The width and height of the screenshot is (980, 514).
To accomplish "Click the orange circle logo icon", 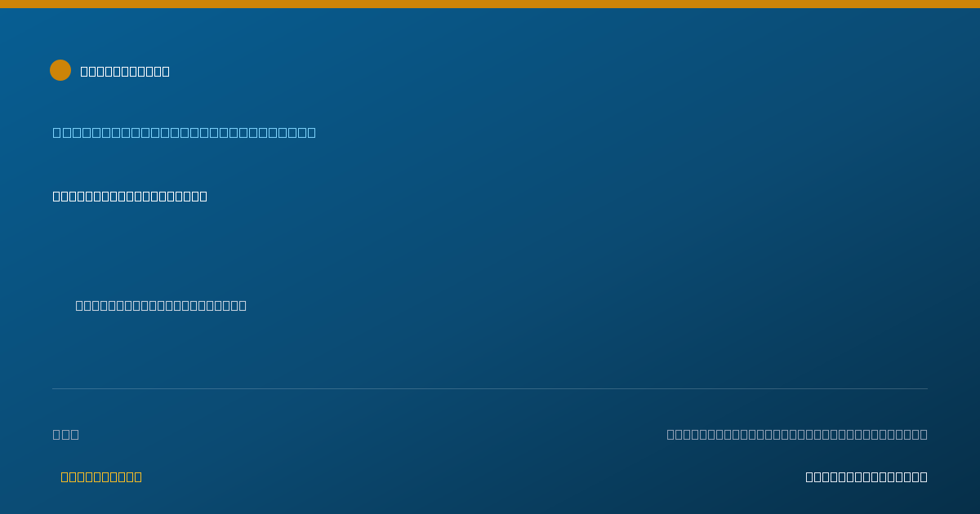I will (60, 70).
